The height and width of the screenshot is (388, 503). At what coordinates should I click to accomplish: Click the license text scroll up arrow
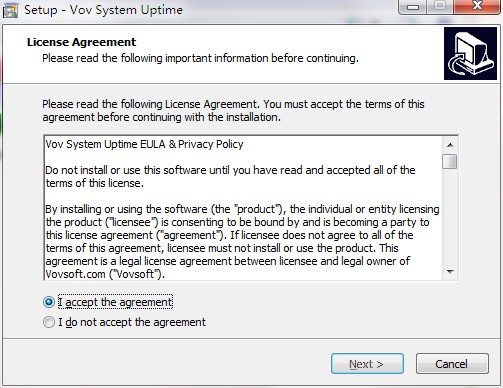(x=450, y=145)
